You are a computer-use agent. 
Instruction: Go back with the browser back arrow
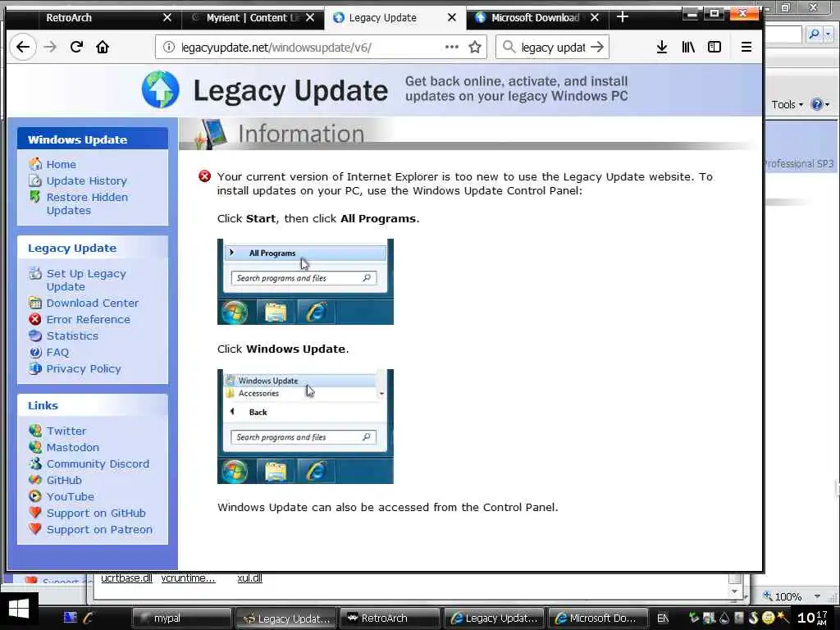(x=23, y=47)
